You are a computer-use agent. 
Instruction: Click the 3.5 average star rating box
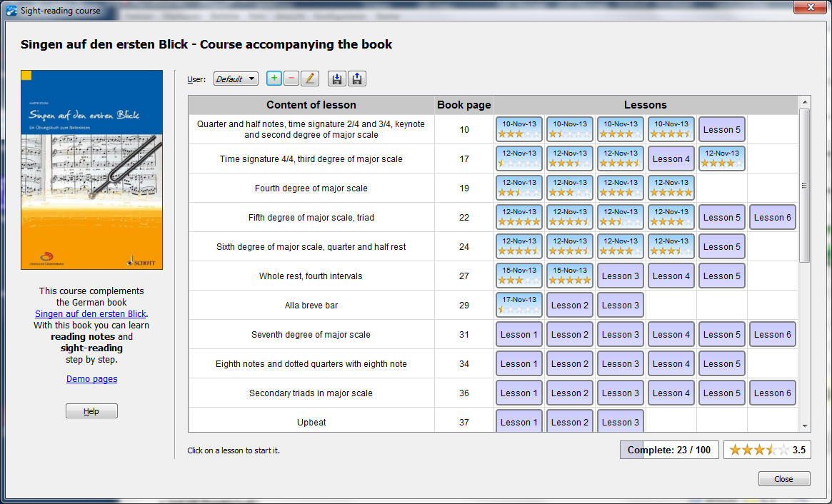click(x=767, y=450)
